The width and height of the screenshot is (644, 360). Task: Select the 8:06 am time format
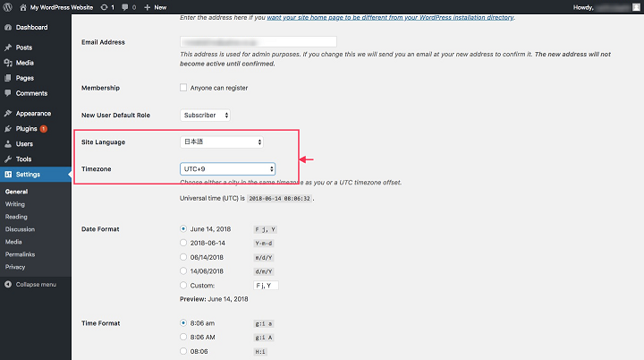click(183, 323)
